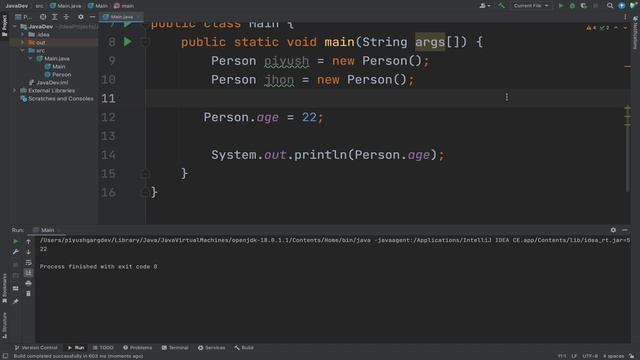This screenshot has width=640, height=360.
Task: Hide the Project panel with minus icon
Action: (x=92, y=17)
